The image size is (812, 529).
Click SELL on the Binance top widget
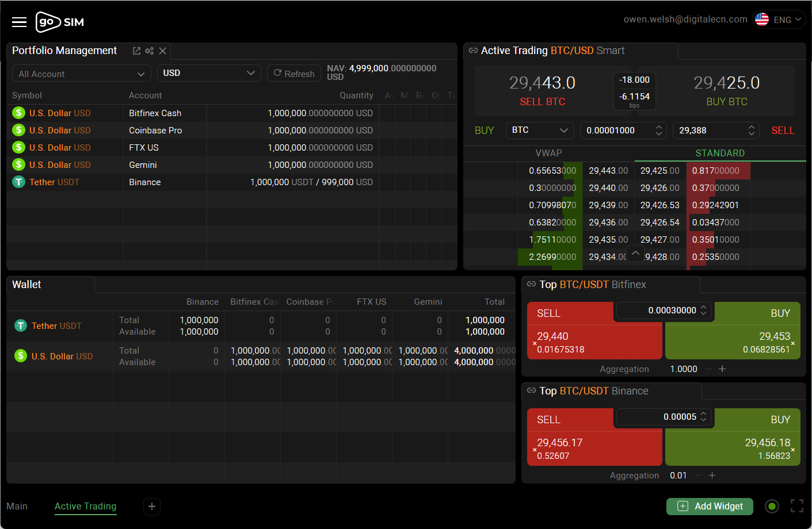pyautogui.click(x=548, y=420)
